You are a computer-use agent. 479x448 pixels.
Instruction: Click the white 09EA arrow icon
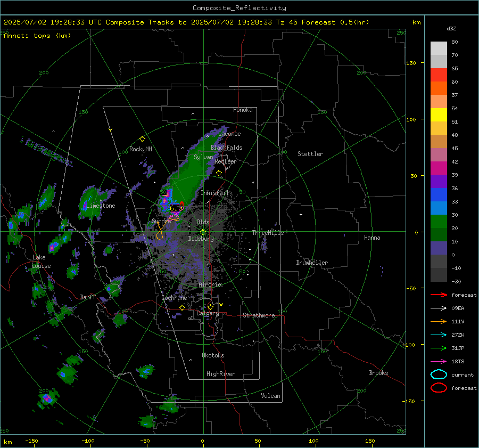pyautogui.click(x=439, y=308)
